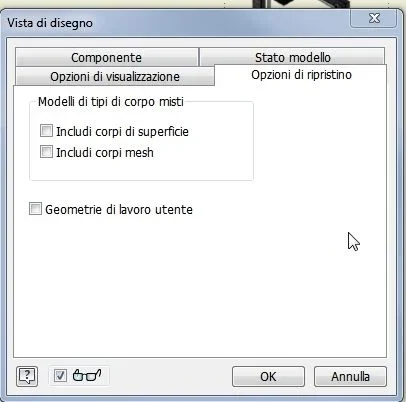
Task: Enable Includi corpi di superficie checkbox
Action: click(x=46, y=131)
